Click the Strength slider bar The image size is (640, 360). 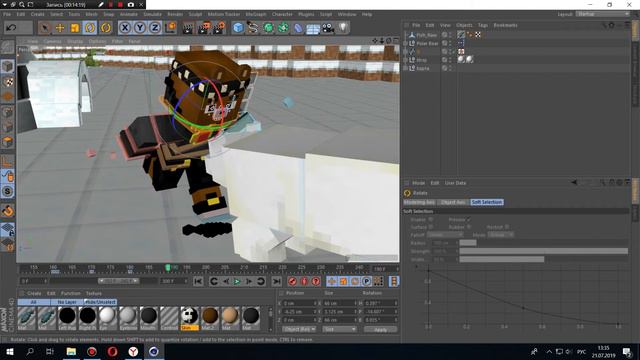(544, 251)
